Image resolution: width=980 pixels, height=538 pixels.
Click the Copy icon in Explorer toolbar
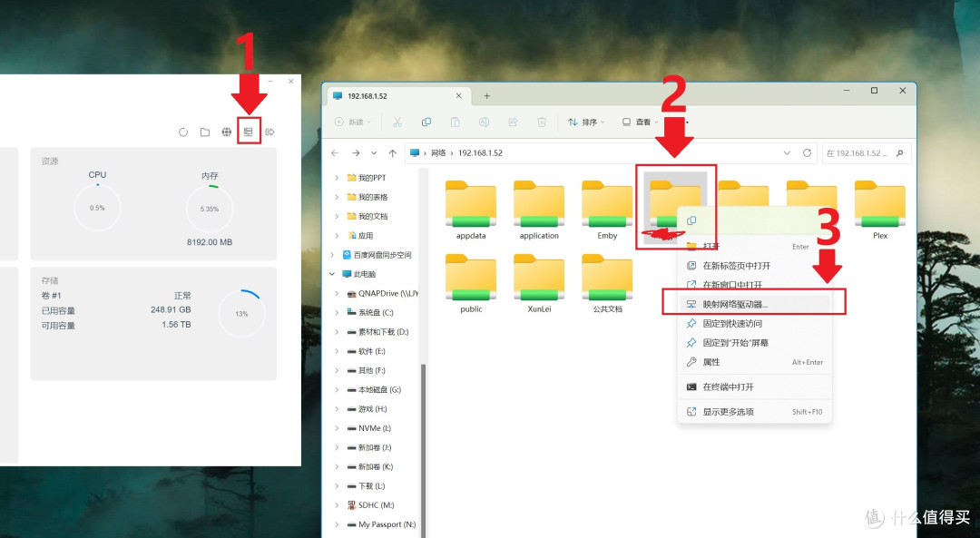coord(426,122)
